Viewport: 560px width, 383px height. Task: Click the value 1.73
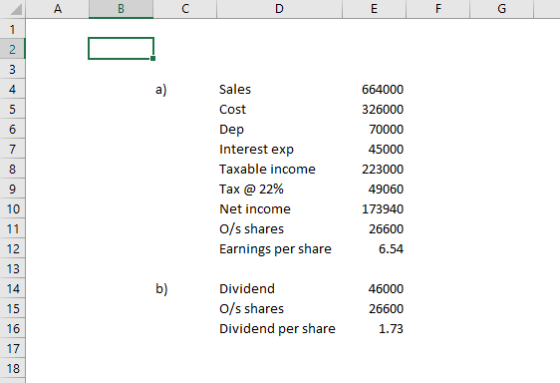click(391, 329)
